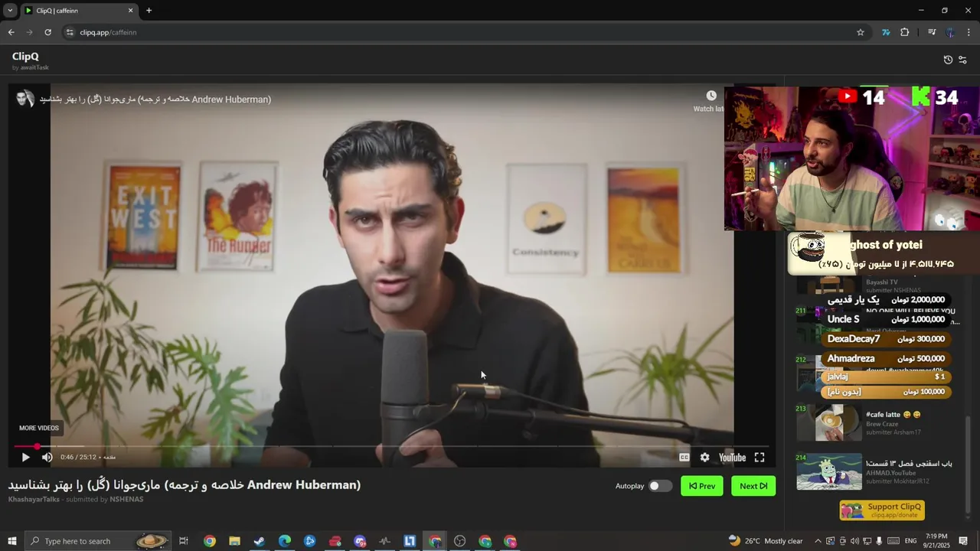980x551 pixels.
Task: Click the Support ClipQ donate button
Action: 882,510
